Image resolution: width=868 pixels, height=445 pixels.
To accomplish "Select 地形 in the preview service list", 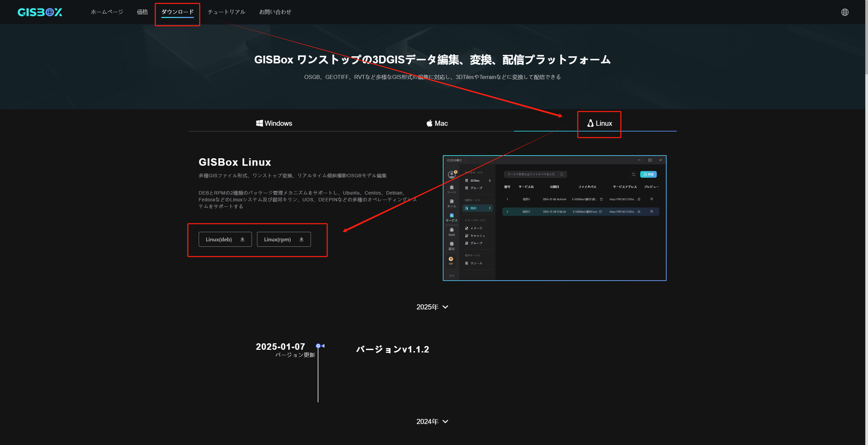I will click(478, 208).
